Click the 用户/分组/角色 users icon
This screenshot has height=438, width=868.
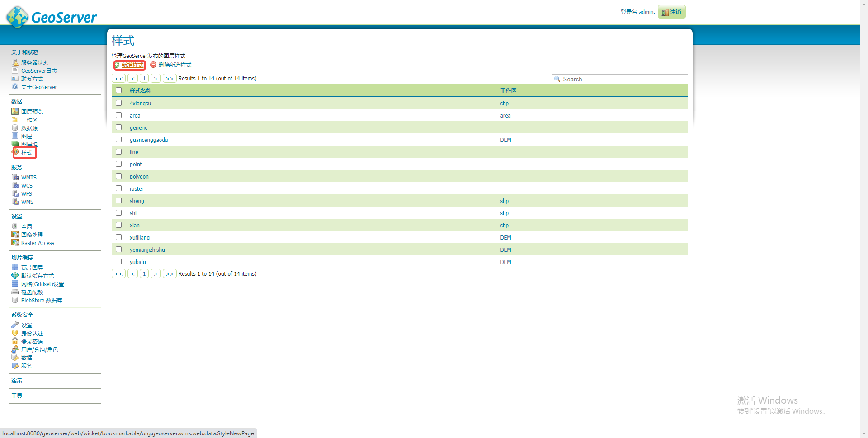click(x=15, y=349)
